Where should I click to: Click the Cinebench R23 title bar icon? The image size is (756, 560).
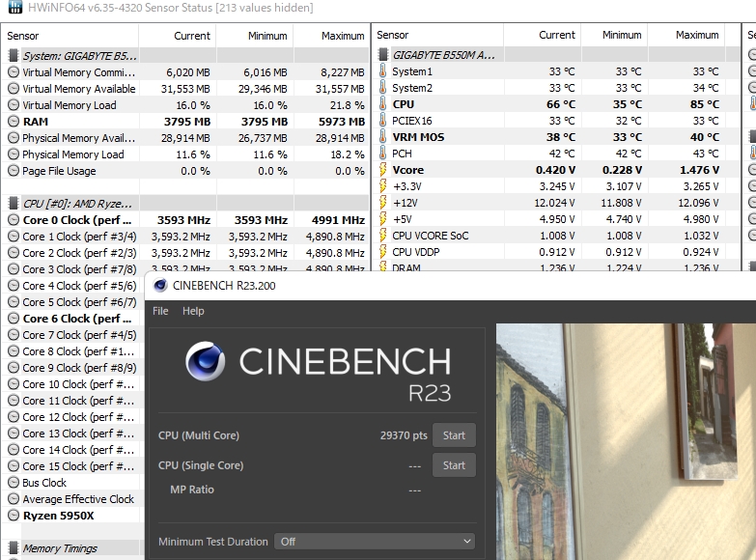[x=160, y=286]
